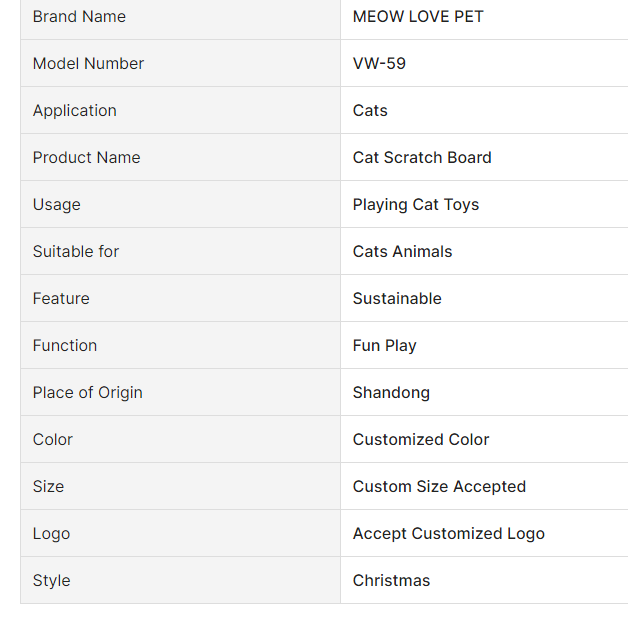Click the 'VW-59' model number value

click(379, 63)
